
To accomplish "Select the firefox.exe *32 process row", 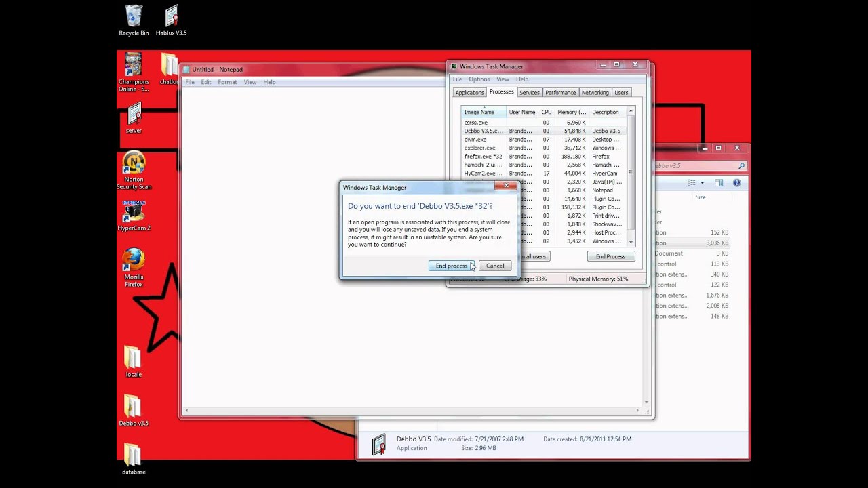I will pos(545,157).
